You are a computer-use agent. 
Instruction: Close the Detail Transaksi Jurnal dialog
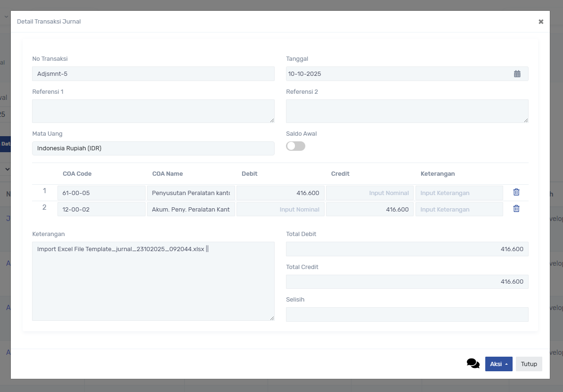[x=541, y=22]
